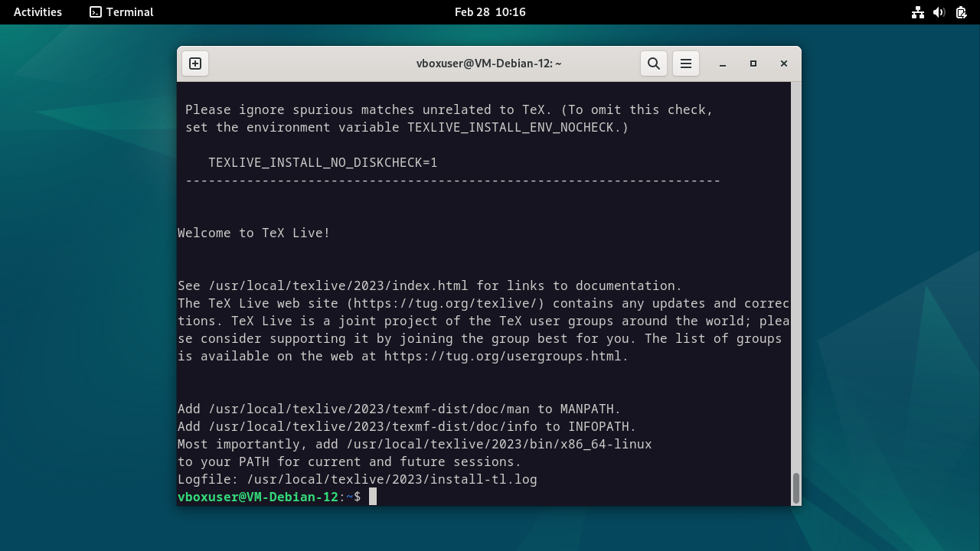Click the https://tug.org/usergroups.html URL
The image size is (980, 551).
502,356
